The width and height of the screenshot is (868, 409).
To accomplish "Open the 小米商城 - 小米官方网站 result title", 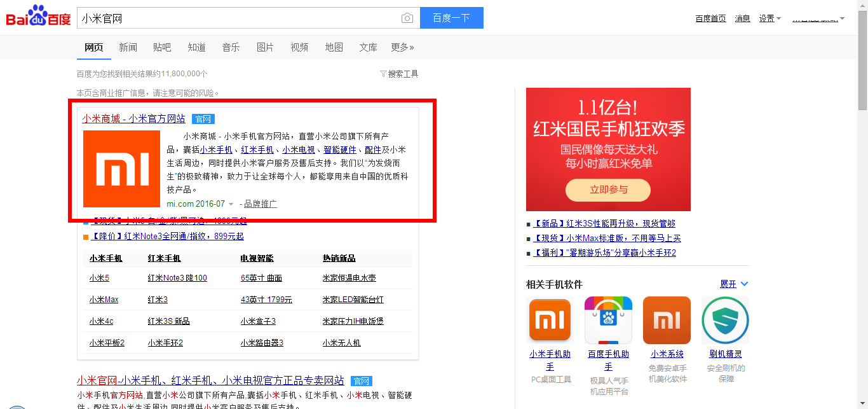I will tap(133, 119).
